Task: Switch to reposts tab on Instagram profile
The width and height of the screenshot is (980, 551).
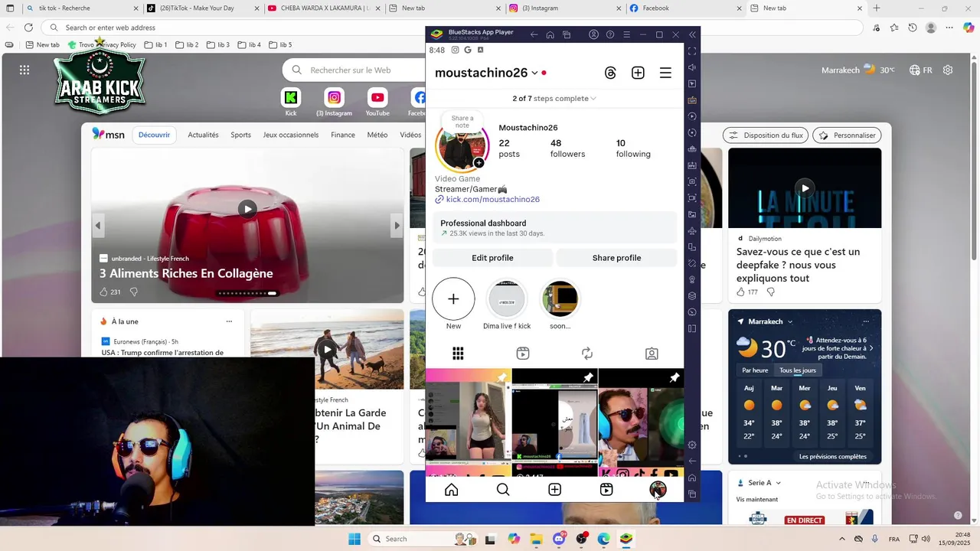Action: [x=587, y=354]
